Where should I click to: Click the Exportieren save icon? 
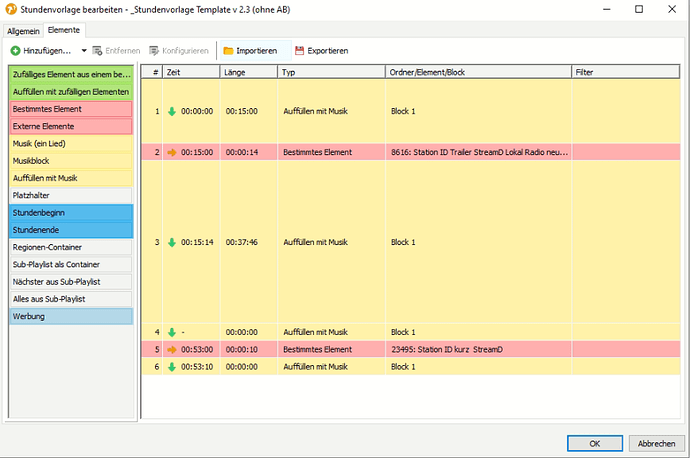click(299, 50)
